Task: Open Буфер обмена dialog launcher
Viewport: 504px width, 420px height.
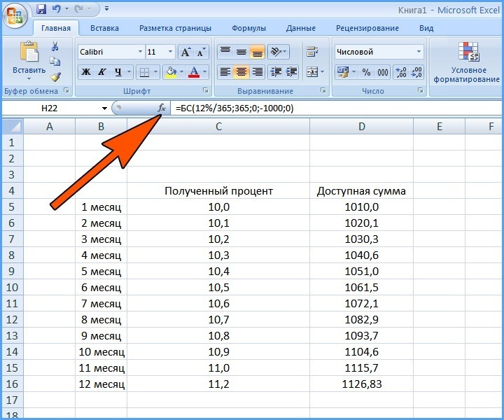Action: point(66,90)
